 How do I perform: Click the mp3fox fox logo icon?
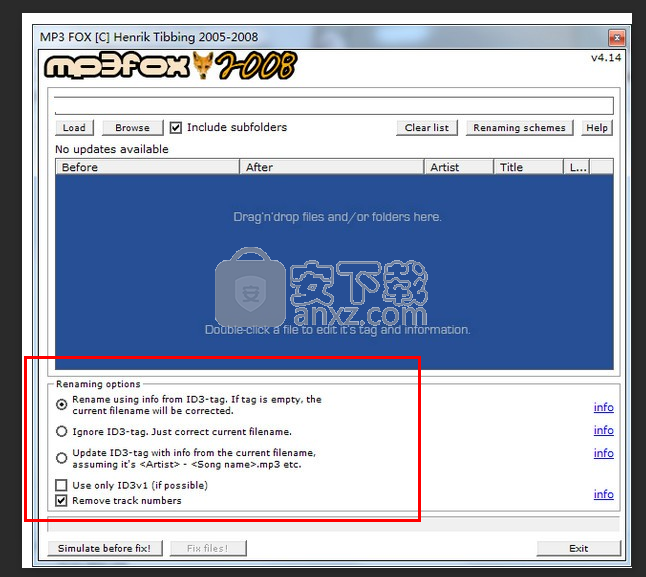(x=203, y=65)
